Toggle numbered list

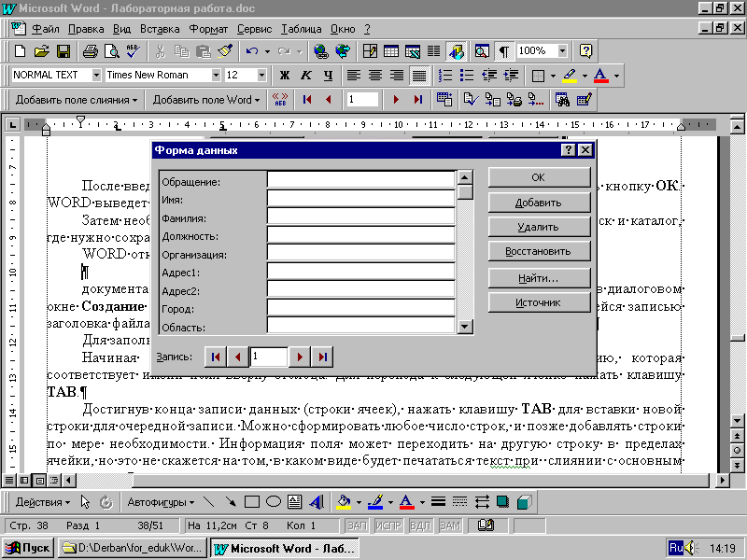(x=445, y=76)
